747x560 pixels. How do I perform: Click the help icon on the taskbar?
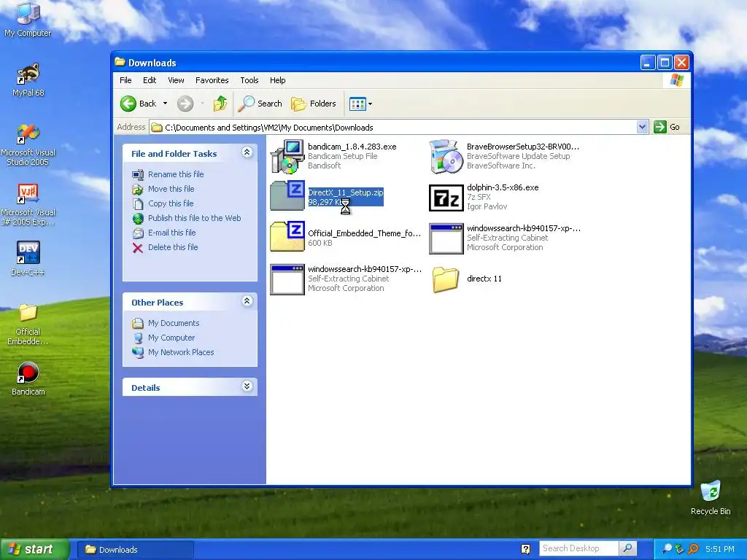click(x=526, y=549)
